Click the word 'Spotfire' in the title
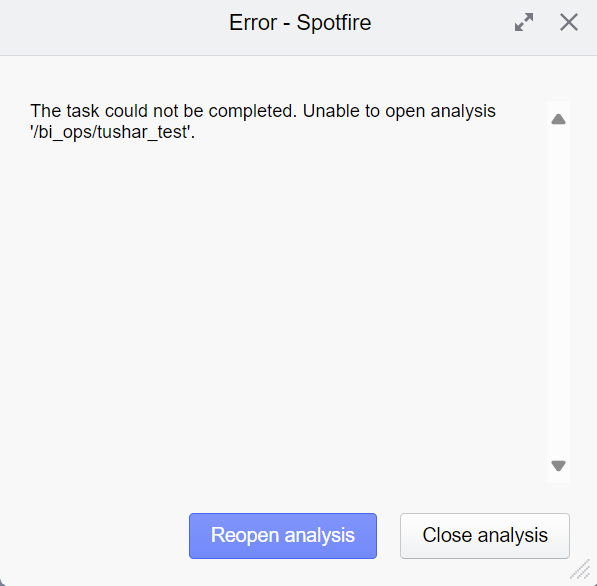The image size is (597, 586). 334,23
